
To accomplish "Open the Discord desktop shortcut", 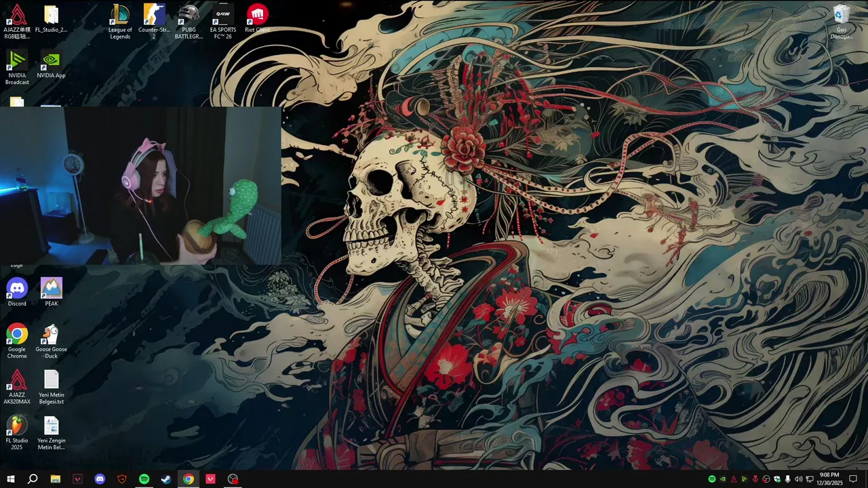I will 17,292.
